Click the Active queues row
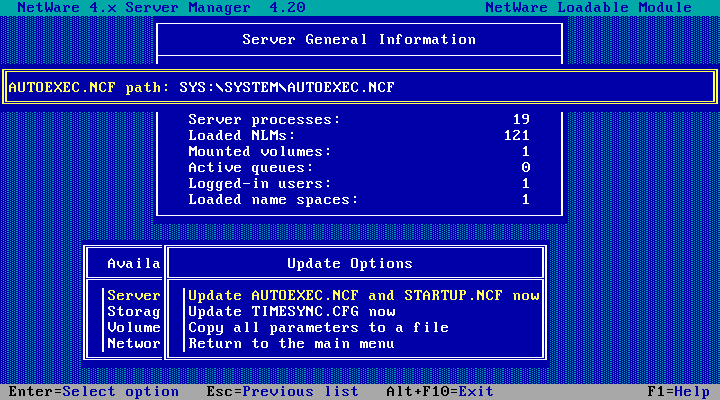This screenshot has width=720, height=400. [x=359, y=168]
